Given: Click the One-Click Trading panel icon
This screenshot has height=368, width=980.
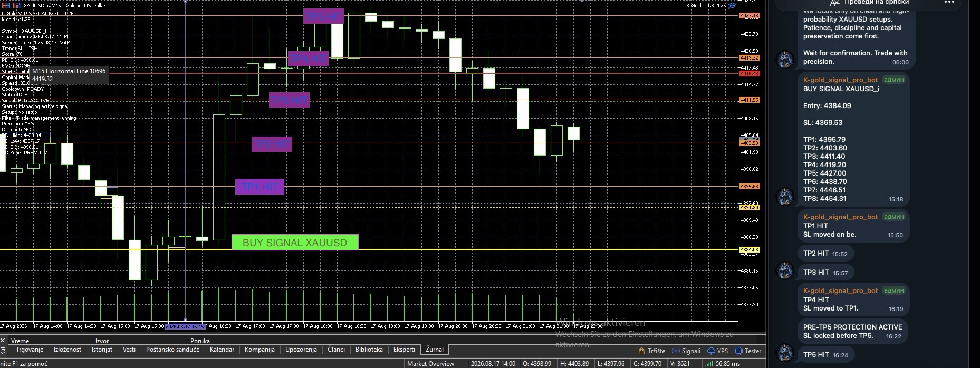Looking at the screenshot, I should (x=16, y=5).
